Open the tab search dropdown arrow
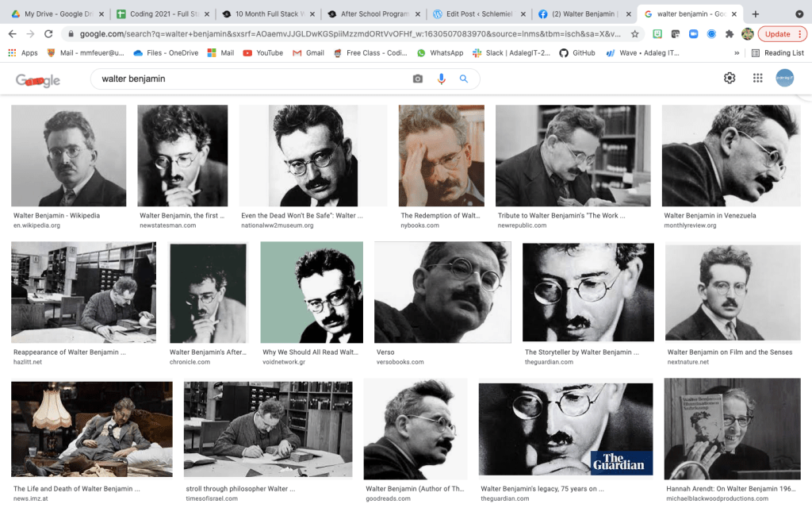812x508 pixels. (799, 14)
